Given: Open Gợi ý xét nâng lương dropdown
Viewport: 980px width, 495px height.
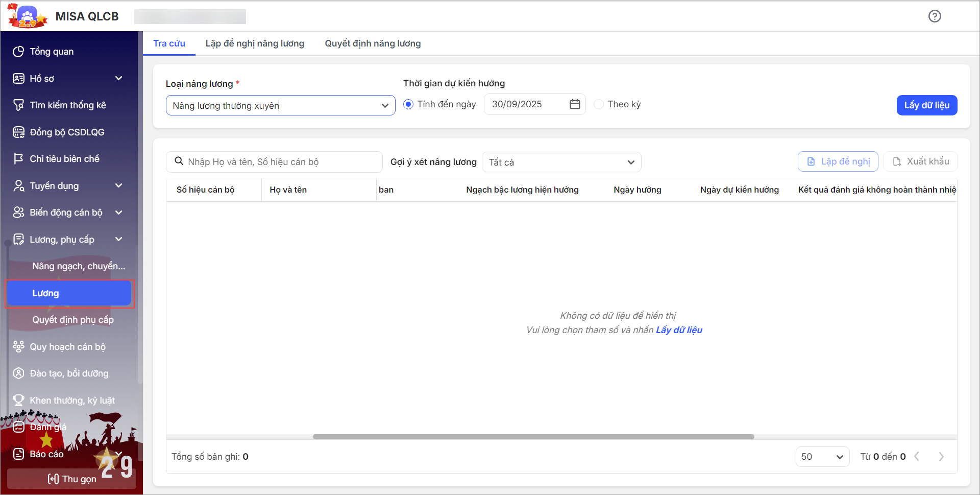Looking at the screenshot, I should pyautogui.click(x=561, y=162).
